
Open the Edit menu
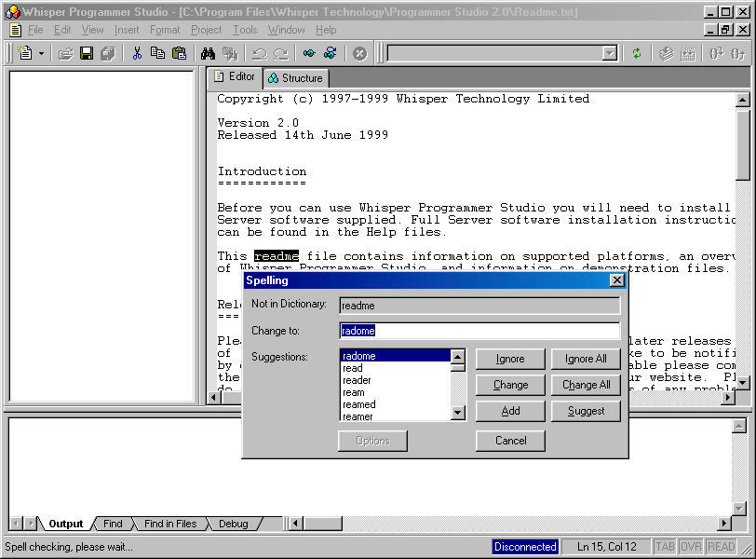coord(62,30)
